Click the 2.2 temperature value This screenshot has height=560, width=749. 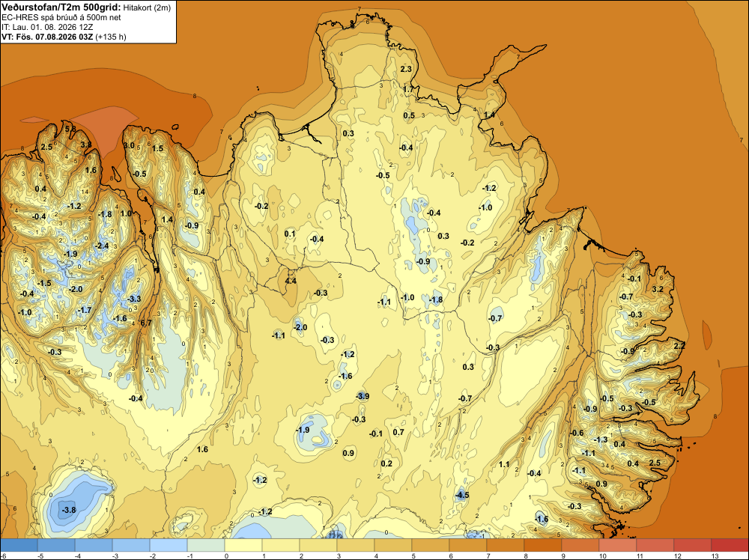679,346
